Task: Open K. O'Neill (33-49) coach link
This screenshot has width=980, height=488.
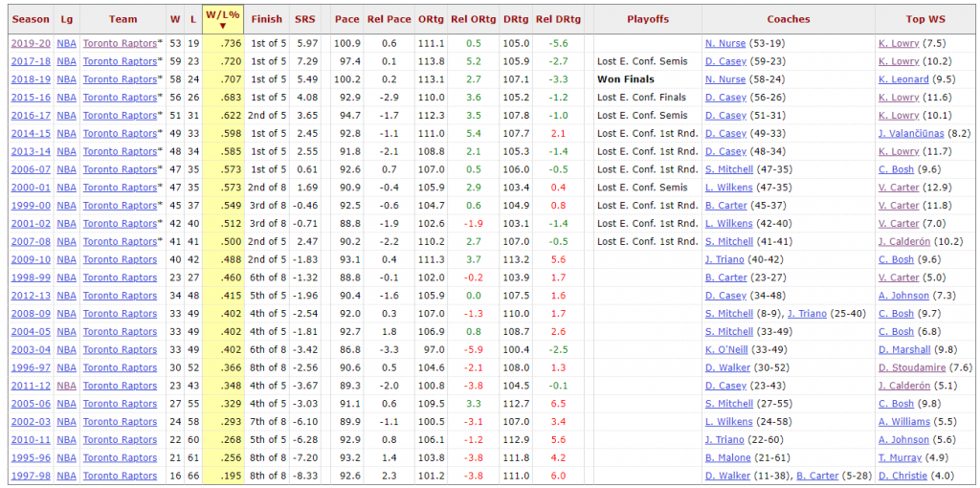Action: coord(726,349)
